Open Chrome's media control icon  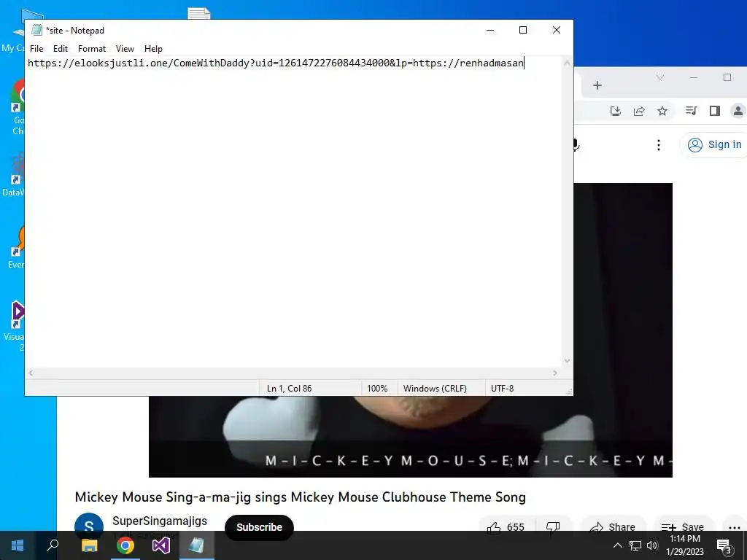point(692,111)
